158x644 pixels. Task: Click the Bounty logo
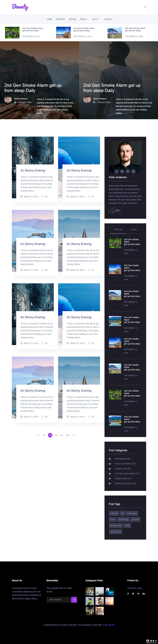[20, 7]
